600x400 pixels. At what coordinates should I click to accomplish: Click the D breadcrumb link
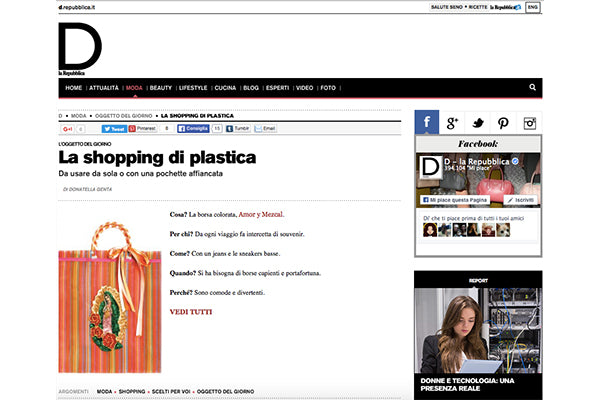60,116
